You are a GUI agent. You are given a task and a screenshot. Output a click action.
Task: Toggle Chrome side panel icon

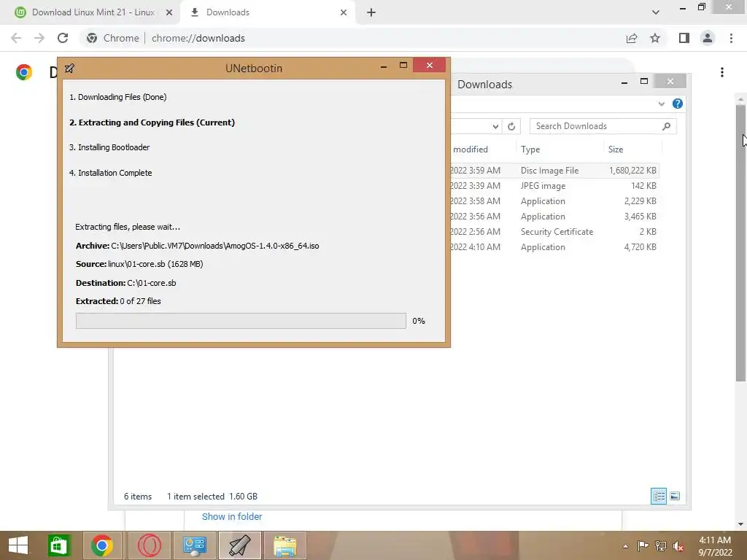point(684,38)
